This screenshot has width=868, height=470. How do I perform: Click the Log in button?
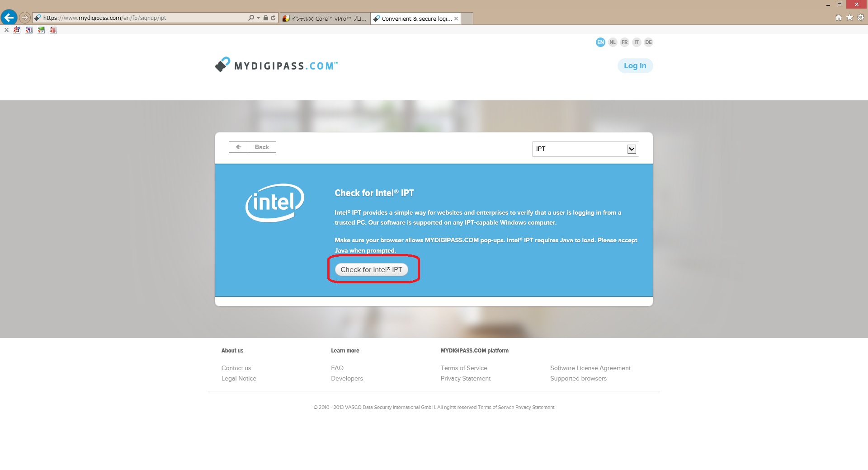click(x=635, y=66)
